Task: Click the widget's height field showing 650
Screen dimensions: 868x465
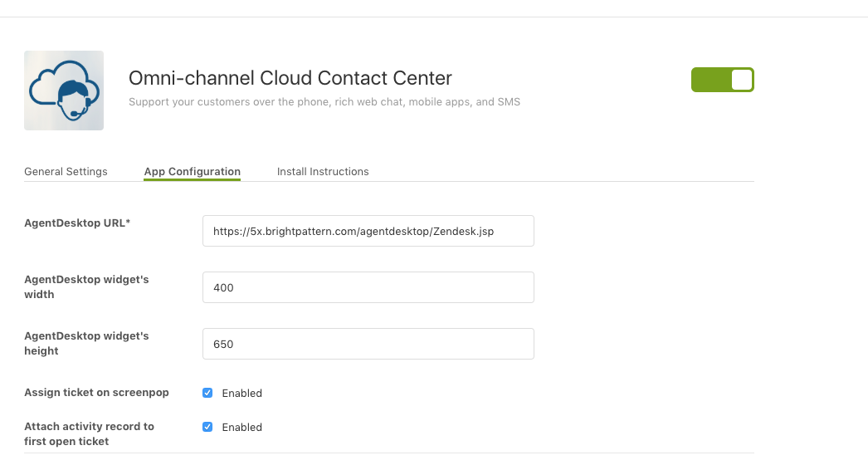Action: pos(368,344)
